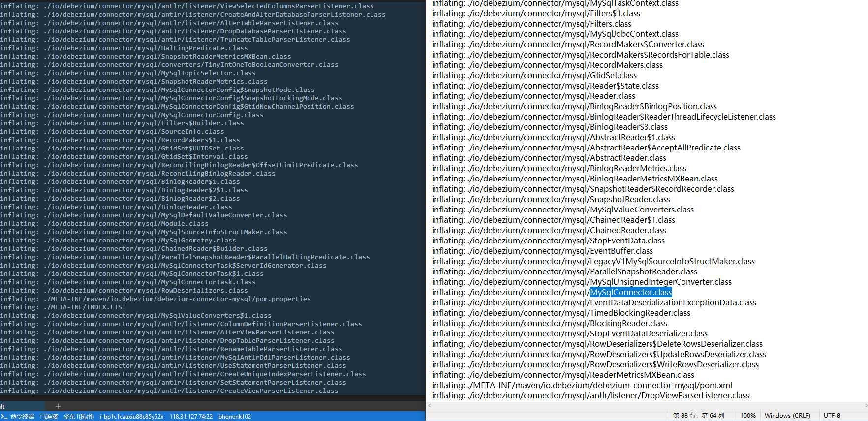Click MySqlJdbcContext.class line in Notepad
Screen dimensions: 868x421
[556, 34]
